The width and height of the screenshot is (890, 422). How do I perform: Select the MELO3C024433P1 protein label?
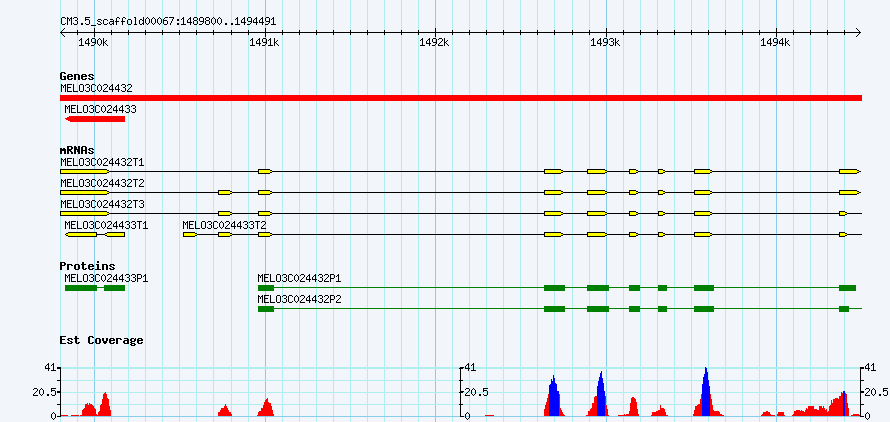pyautogui.click(x=106, y=278)
